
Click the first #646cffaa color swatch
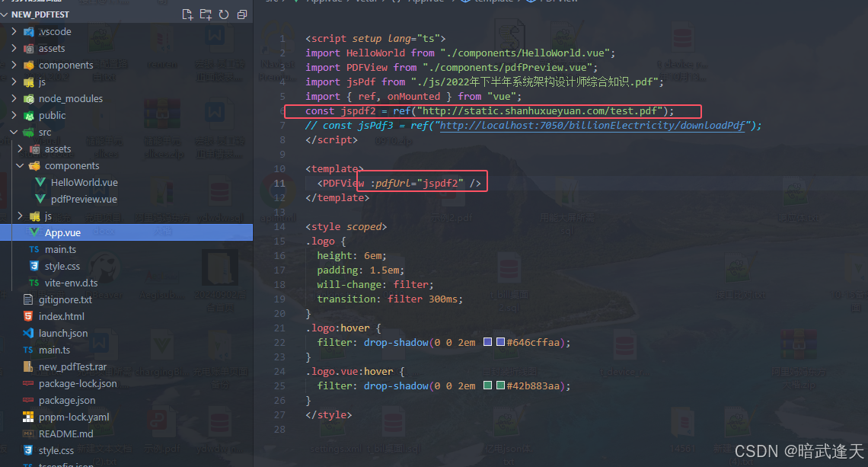(x=488, y=342)
